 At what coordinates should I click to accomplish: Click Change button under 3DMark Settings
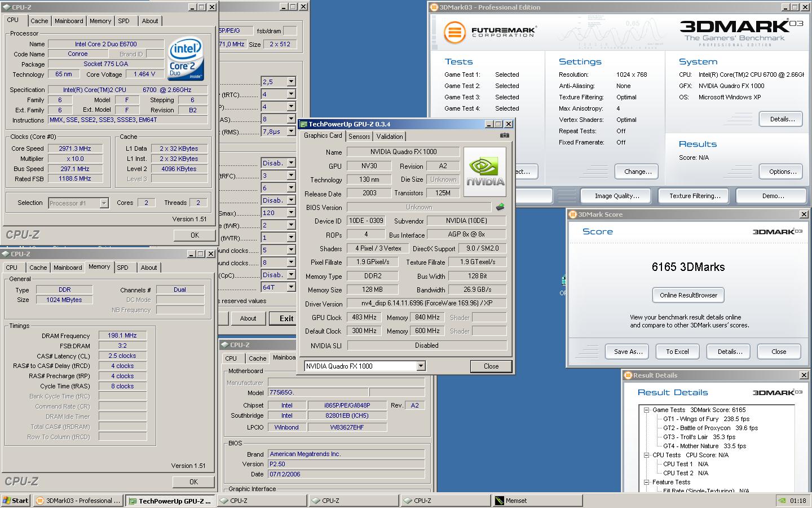click(x=637, y=172)
